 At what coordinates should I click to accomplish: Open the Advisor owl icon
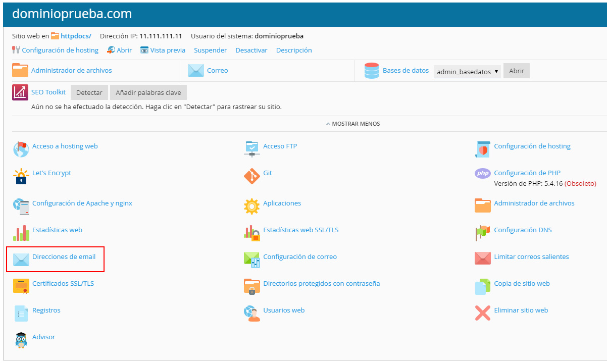[x=21, y=340]
